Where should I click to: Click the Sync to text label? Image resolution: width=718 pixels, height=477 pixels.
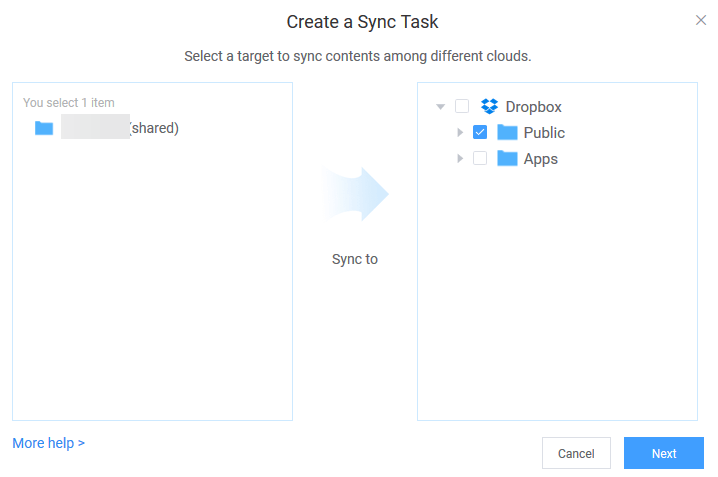pyautogui.click(x=355, y=259)
